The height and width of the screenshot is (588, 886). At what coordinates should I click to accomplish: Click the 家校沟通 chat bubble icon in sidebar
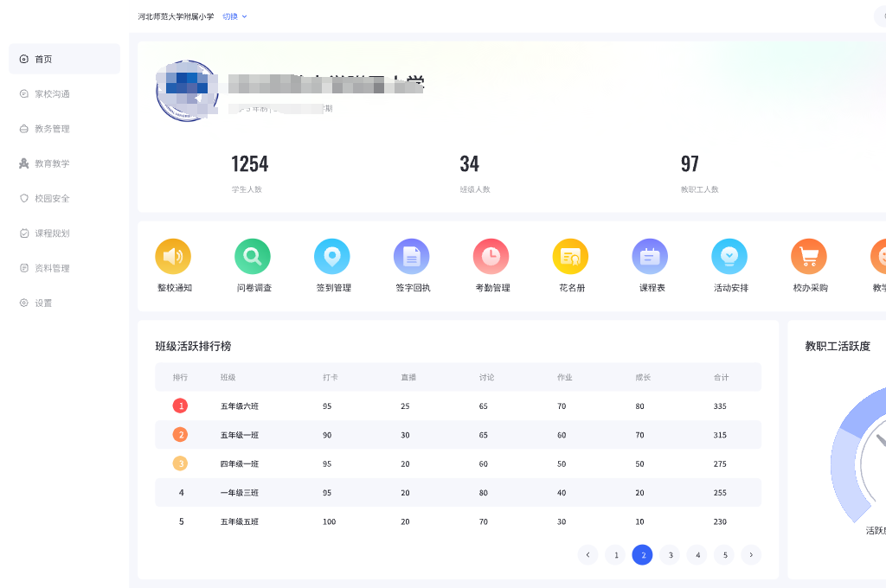[x=24, y=93]
